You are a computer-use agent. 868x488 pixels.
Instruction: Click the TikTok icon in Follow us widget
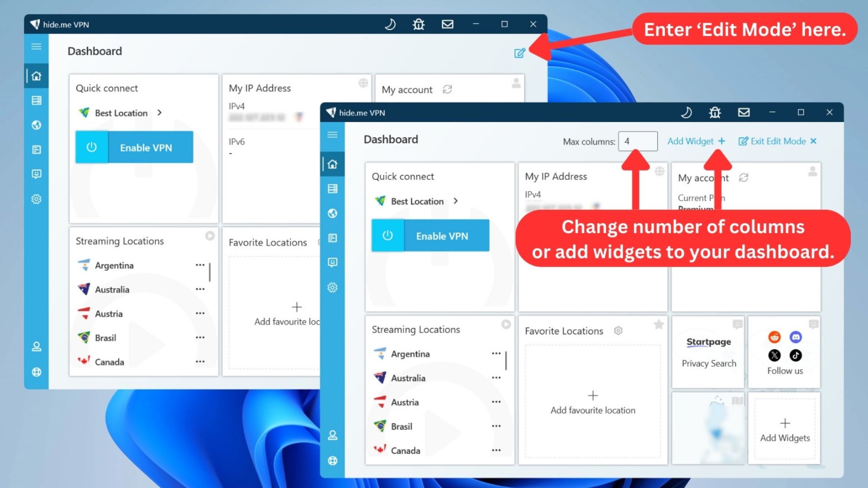click(796, 356)
